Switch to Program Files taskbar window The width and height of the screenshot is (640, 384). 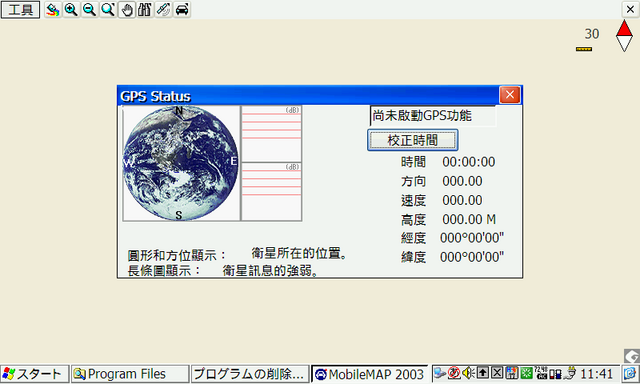pos(130,374)
